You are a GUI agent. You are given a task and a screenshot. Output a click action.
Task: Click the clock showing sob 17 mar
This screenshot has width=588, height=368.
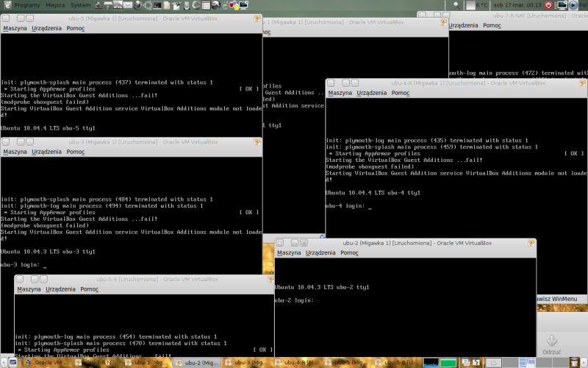click(x=516, y=4)
